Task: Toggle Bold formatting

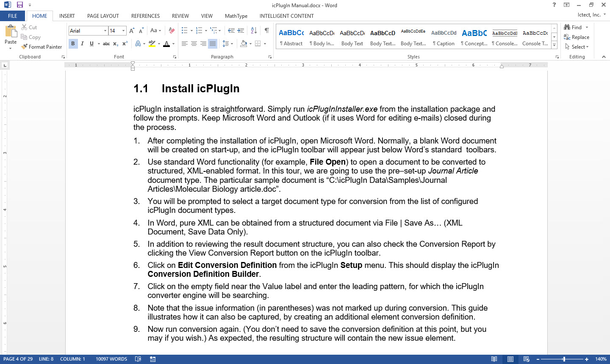Action: coord(73,44)
